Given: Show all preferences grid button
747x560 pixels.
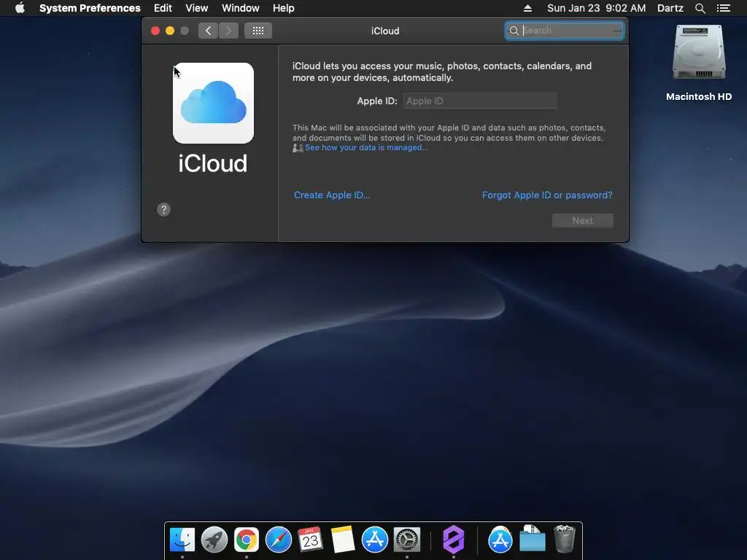Looking at the screenshot, I should (258, 31).
